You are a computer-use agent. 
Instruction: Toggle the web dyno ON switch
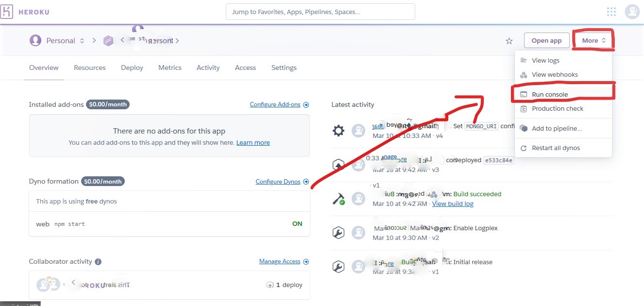pos(297,224)
